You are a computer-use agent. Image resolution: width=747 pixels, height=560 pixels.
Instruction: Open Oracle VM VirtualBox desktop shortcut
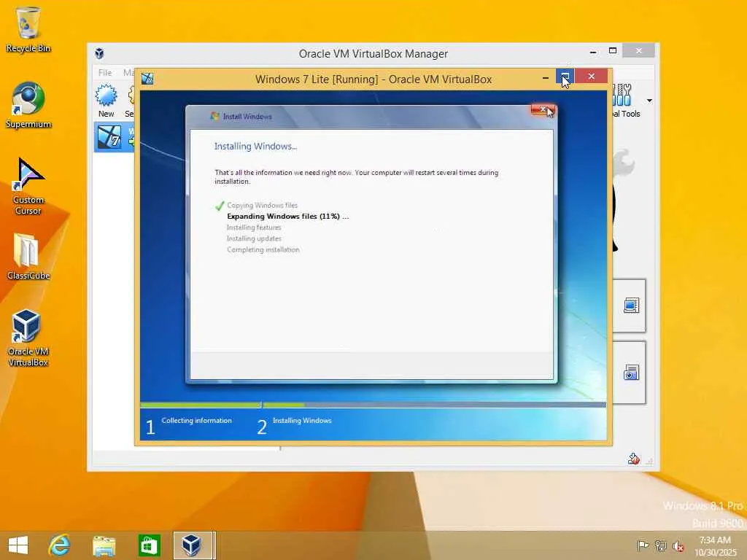[28, 338]
